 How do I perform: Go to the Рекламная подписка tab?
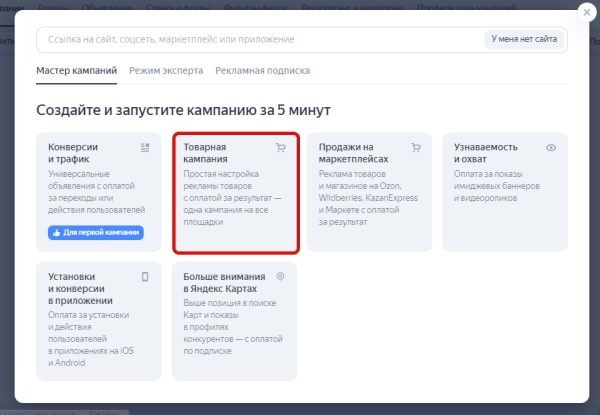[x=262, y=71]
